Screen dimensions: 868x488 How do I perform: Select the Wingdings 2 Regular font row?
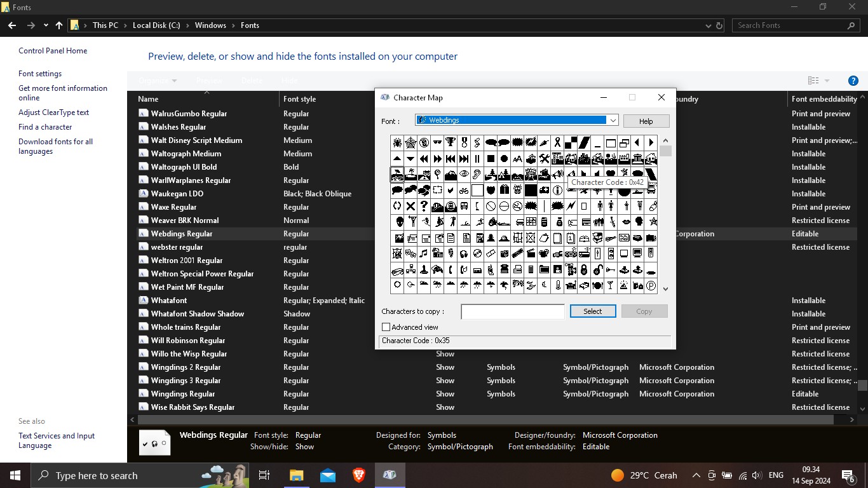click(497, 367)
